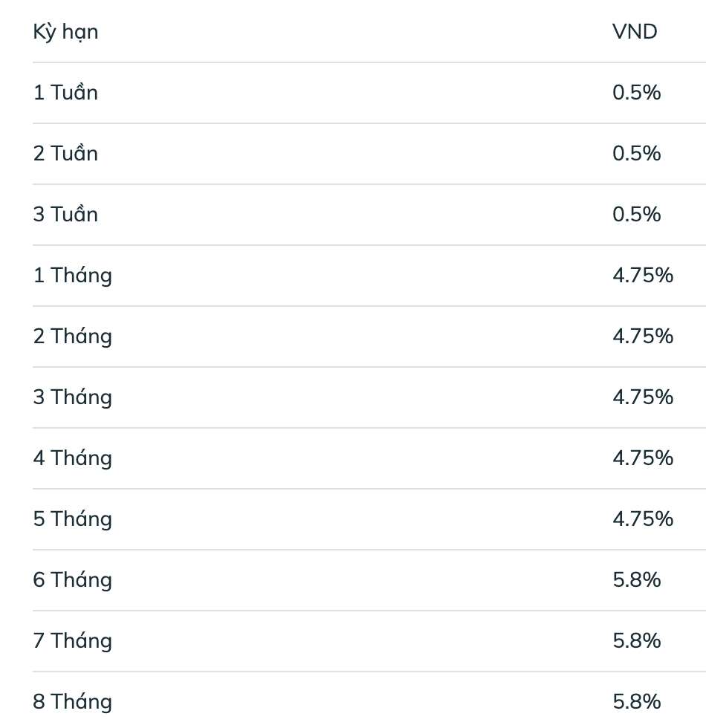
Task: Click the "2 Tháng" term label
Action: (72, 337)
